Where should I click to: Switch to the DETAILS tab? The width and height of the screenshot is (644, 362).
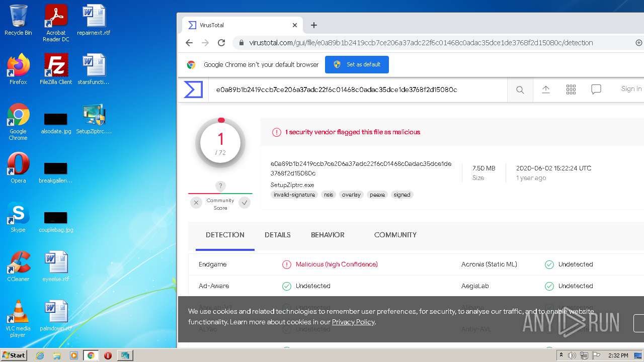click(x=278, y=235)
